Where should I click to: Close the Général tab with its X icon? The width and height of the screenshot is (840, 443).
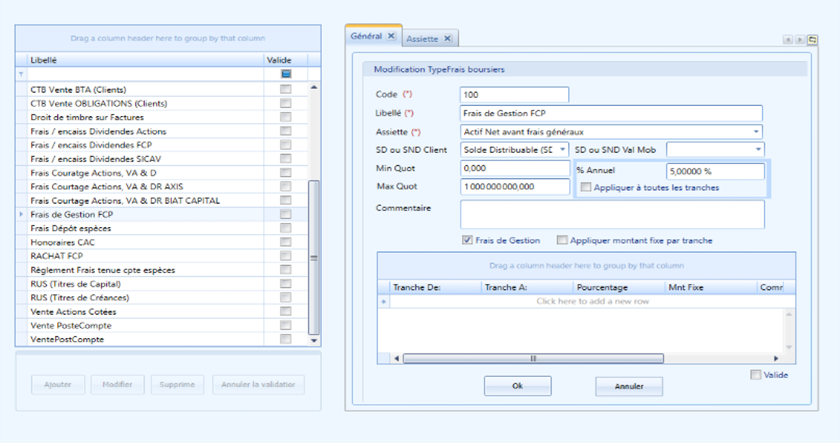391,36
